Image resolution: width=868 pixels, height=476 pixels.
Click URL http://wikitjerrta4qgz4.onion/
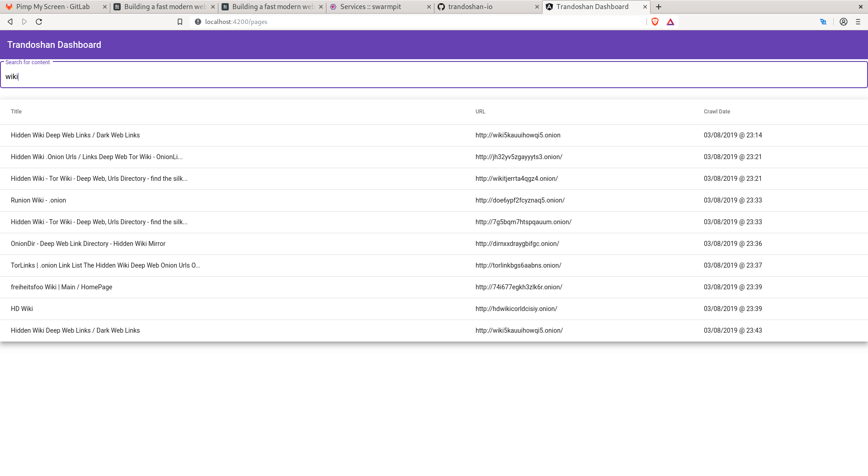[x=517, y=179]
